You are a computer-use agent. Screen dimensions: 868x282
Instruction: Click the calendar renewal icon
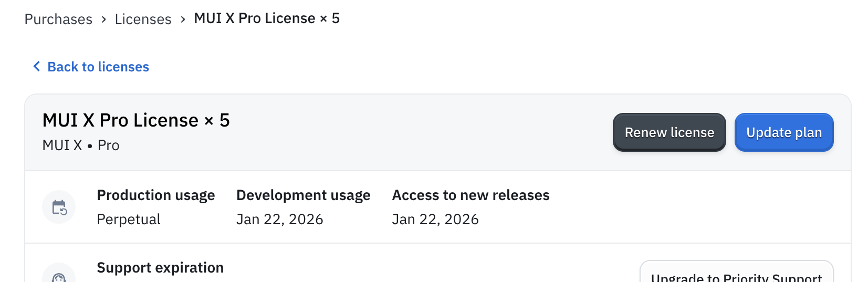tap(59, 207)
